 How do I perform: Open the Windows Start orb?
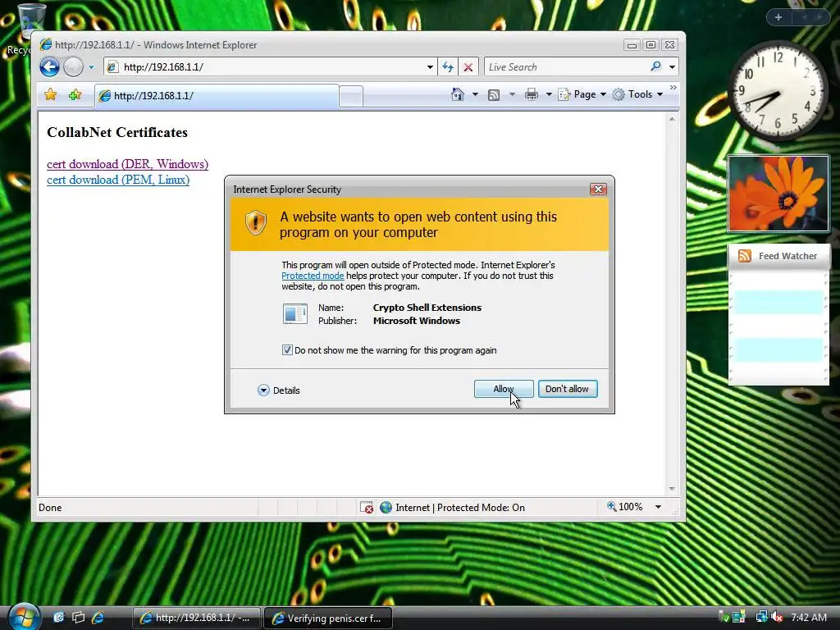[25, 617]
